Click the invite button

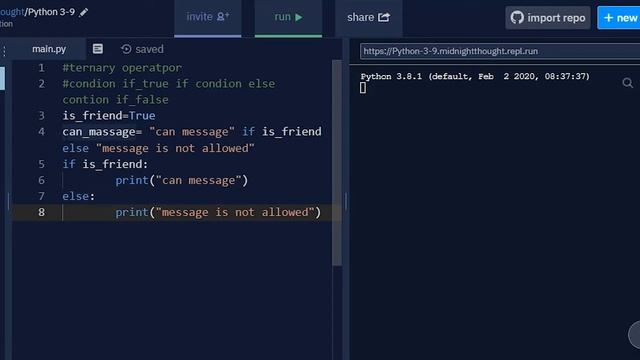[x=208, y=17]
